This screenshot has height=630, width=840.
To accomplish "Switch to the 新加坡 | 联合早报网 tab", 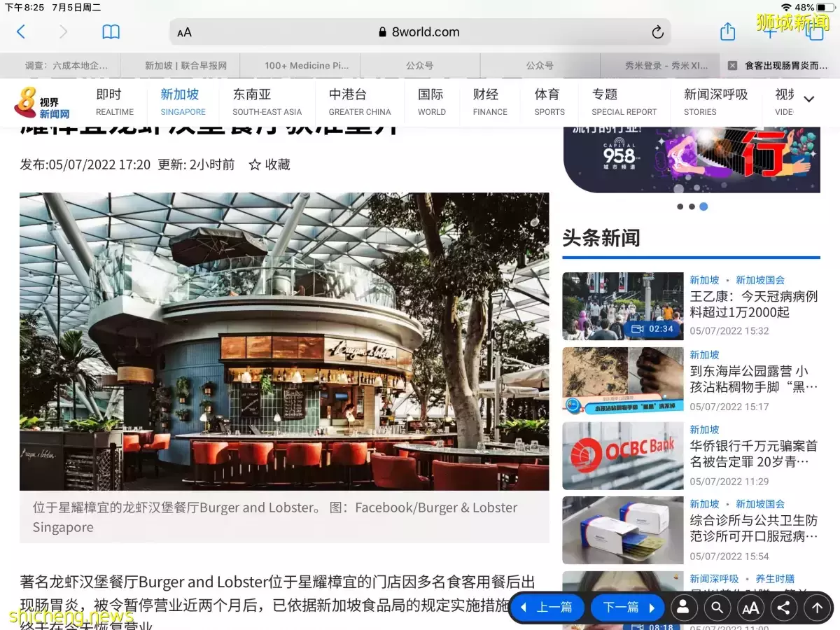I will [185, 66].
